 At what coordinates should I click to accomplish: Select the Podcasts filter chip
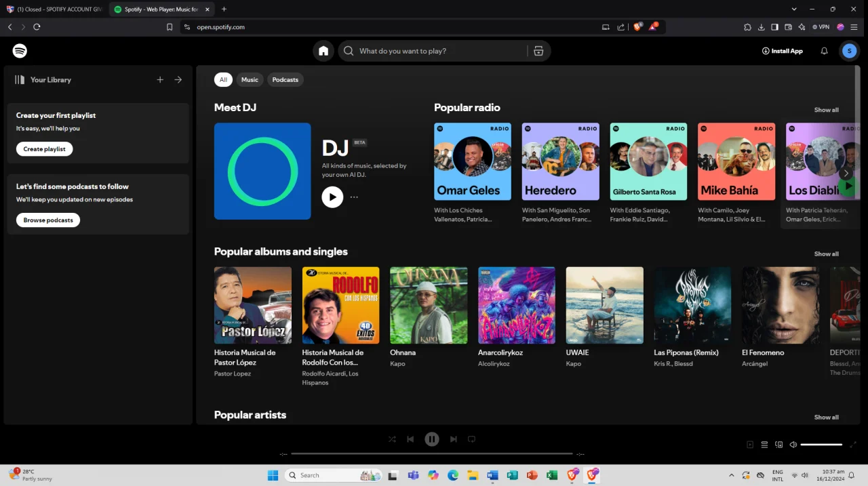pyautogui.click(x=285, y=79)
